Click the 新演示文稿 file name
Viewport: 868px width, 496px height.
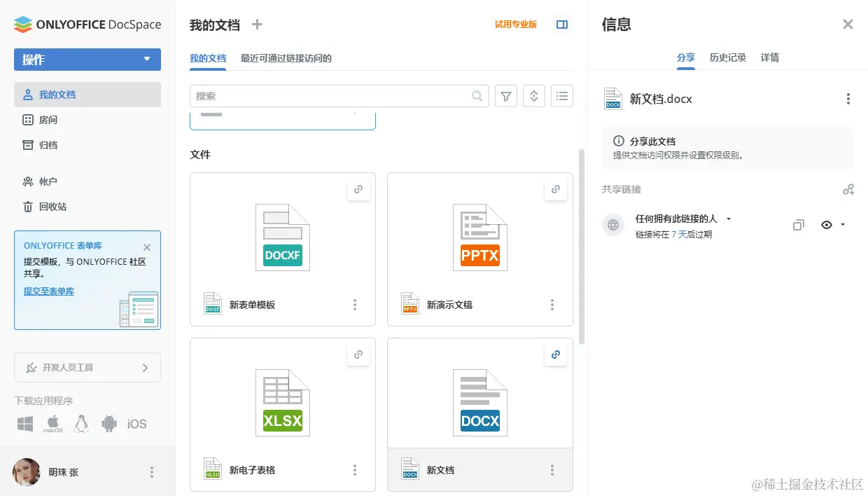tap(449, 305)
